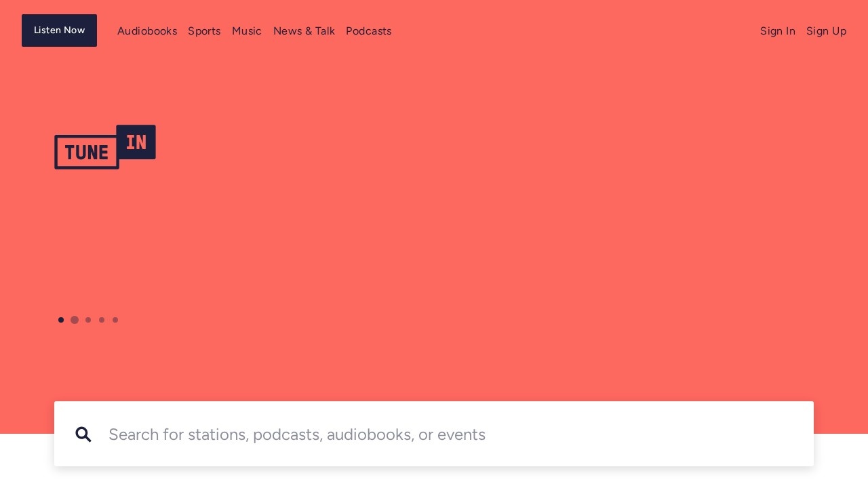Screen dimensions: 868x488
Task: Click the Sign Up link
Action: [826, 30]
